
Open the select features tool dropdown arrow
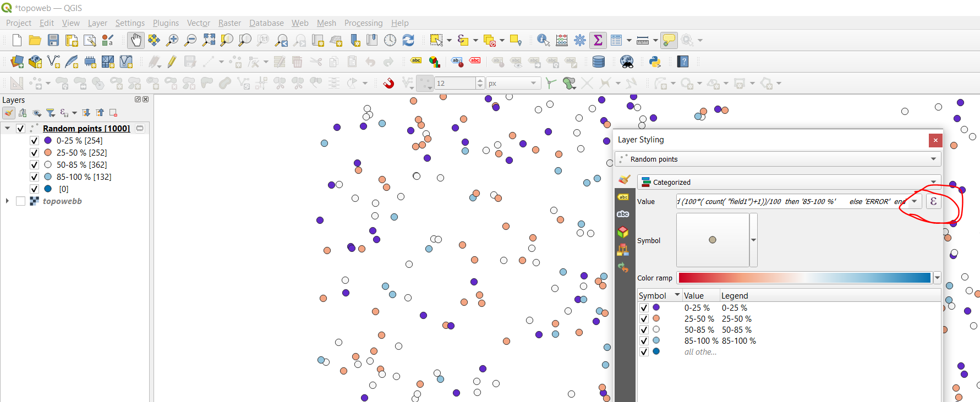coord(449,40)
